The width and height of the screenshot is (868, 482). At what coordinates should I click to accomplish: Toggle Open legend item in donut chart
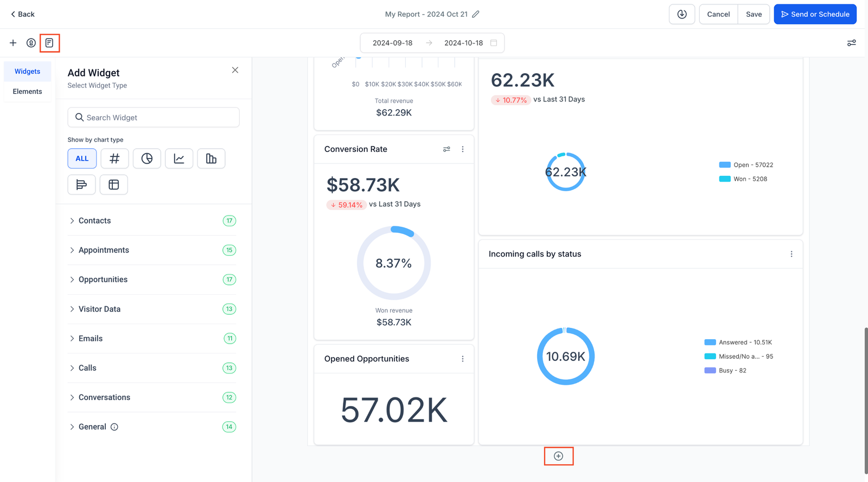coord(746,165)
